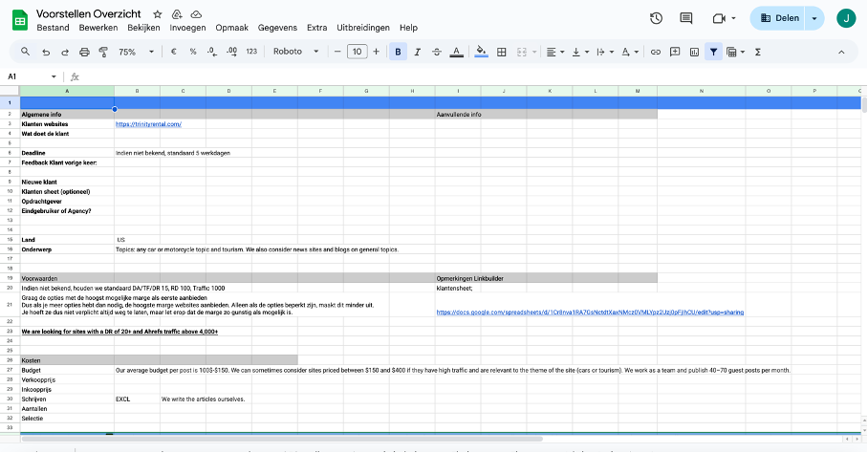The image size is (868, 453).
Task: Open the borders tool icon
Action: (x=502, y=52)
